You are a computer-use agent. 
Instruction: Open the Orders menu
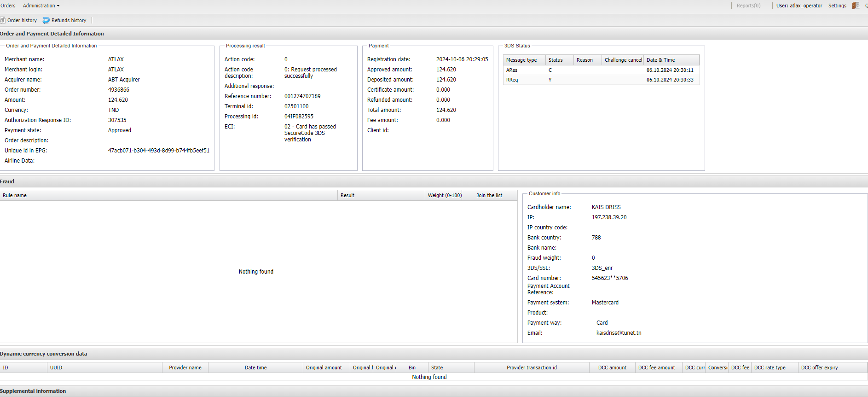click(8, 6)
